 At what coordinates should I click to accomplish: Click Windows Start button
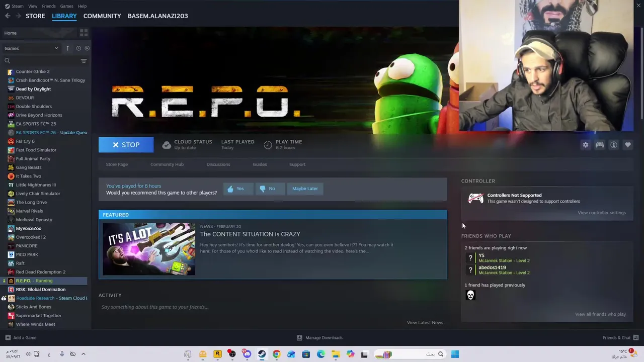(x=455, y=354)
